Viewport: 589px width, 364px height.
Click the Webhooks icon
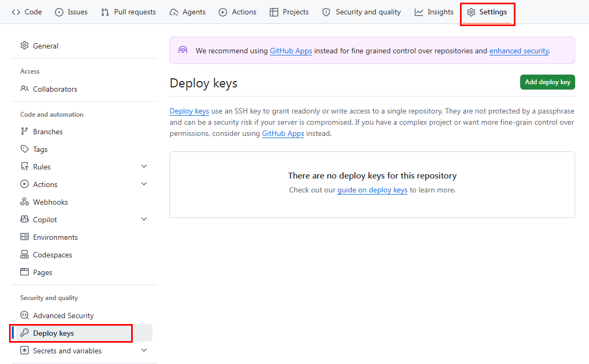point(25,202)
